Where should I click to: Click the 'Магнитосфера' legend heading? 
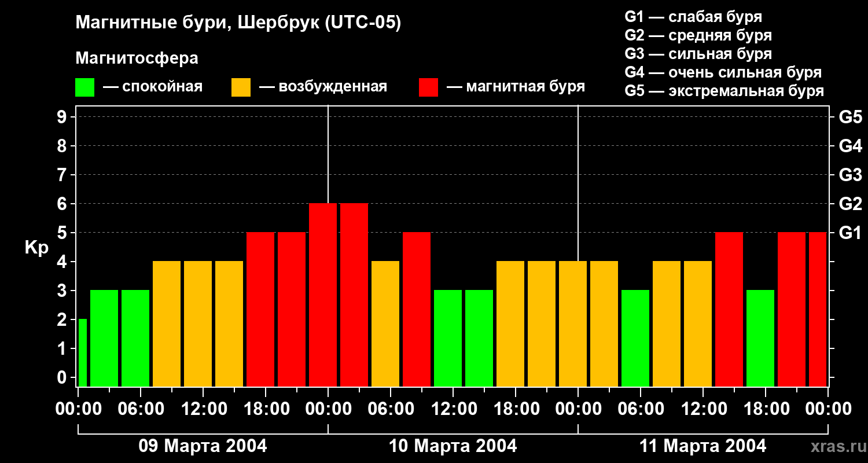[137, 58]
